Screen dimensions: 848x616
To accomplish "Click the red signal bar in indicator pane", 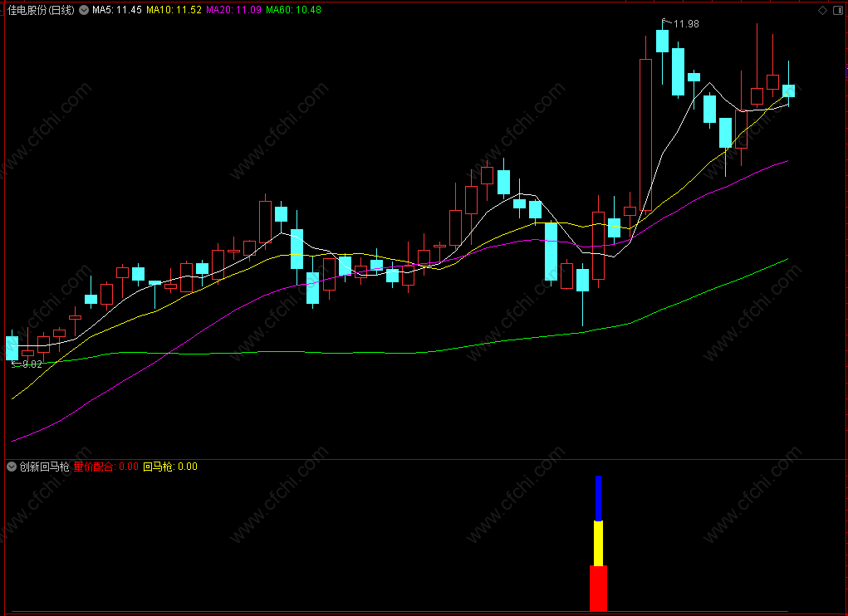I will click(598, 589).
